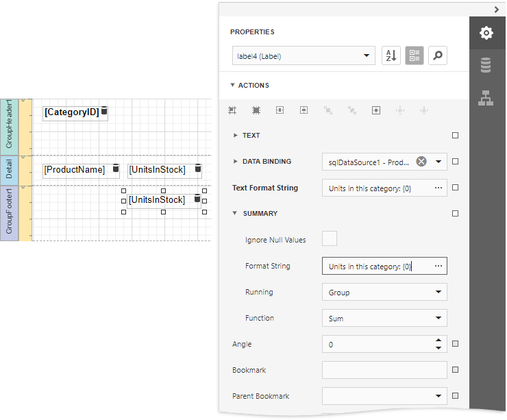Expand the DATA BINDING section
The height and width of the screenshot is (420, 507).
236,162
